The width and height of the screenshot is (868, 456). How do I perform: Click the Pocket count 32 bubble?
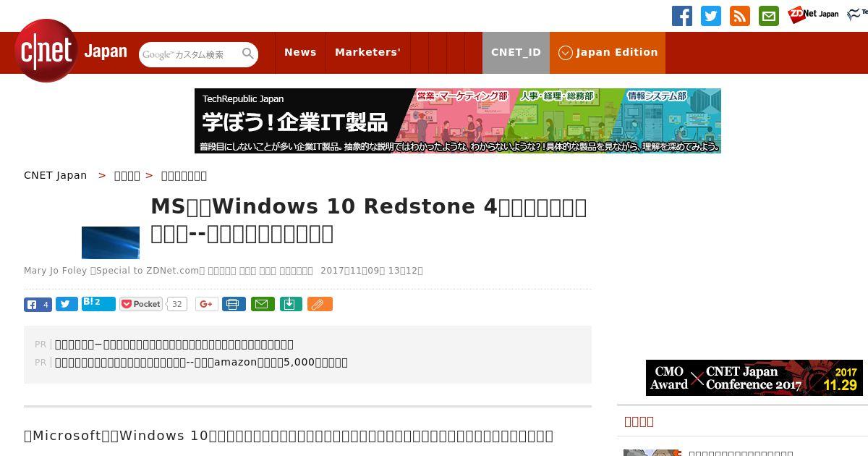[176, 305]
